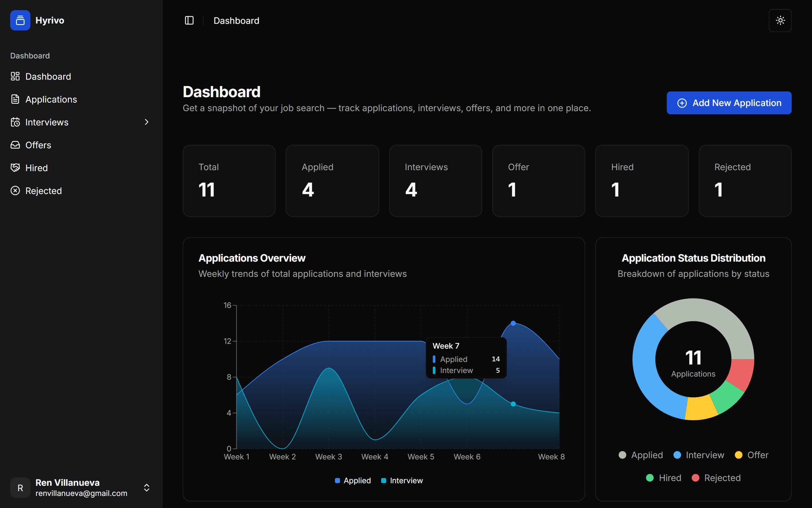Open Hired in the sidebar
812x508 pixels.
(x=81, y=168)
